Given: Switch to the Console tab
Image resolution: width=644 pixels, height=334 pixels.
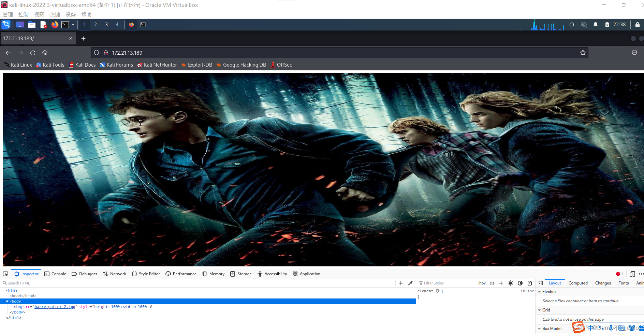Looking at the screenshot, I should coord(55,274).
